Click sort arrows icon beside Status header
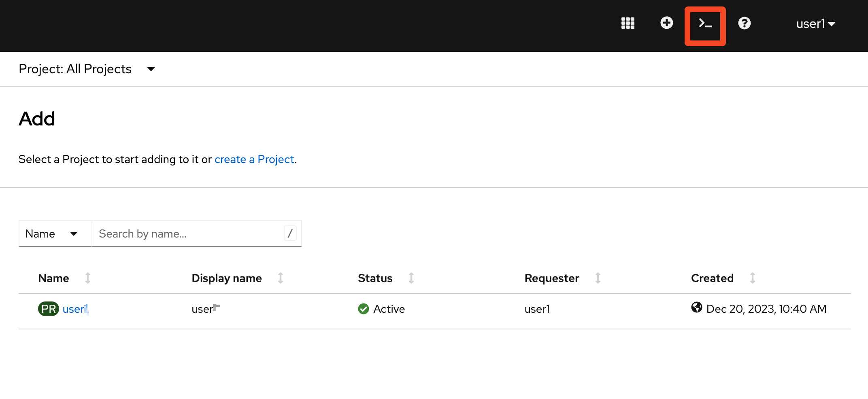The height and width of the screenshot is (399, 868). coord(411,278)
